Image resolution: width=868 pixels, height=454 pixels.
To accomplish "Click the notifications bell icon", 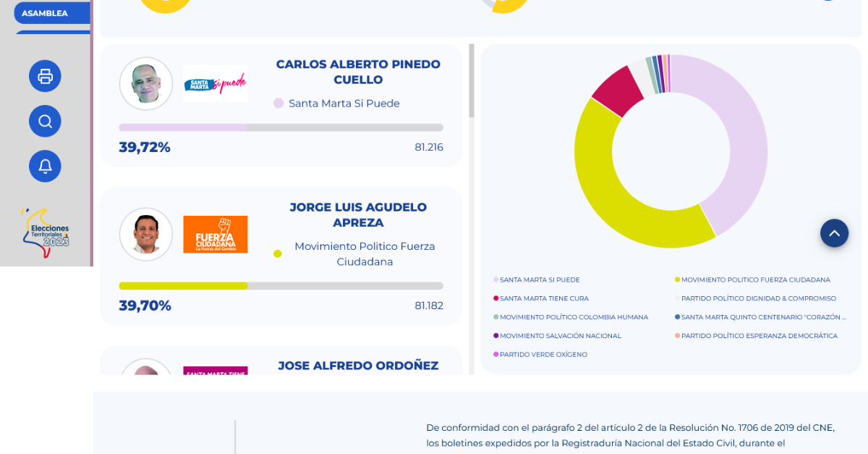I will pyautogui.click(x=45, y=166).
